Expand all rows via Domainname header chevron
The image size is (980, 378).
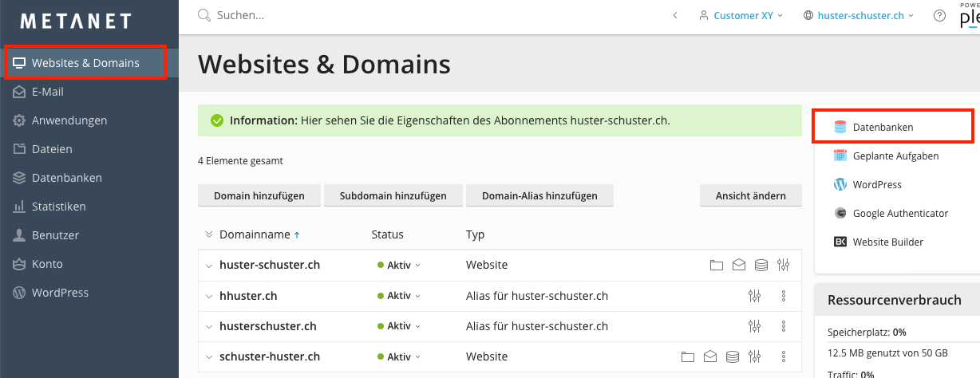click(209, 234)
